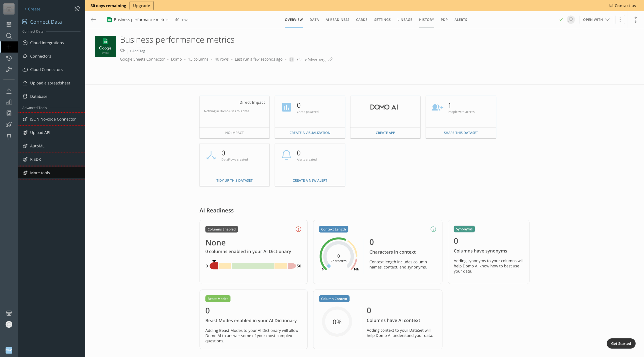644x357 pixels.
Task: Click the back arrow beside dataset name
Action: [x=93, y=20]
